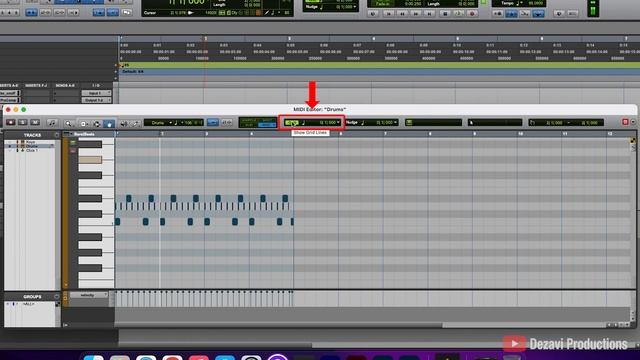Toggle record enable in MIDI Editor toolbar
The image size is (640, 360).
11,122
